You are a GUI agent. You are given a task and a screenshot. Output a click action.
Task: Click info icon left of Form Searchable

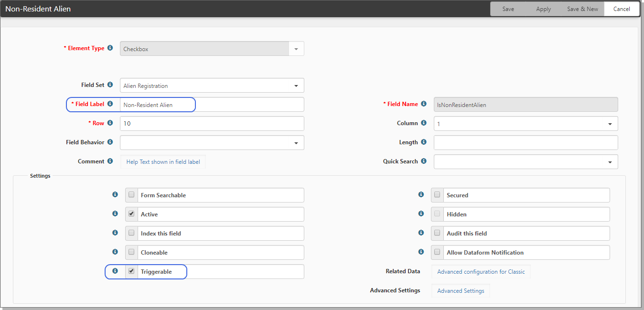[115, 195]
